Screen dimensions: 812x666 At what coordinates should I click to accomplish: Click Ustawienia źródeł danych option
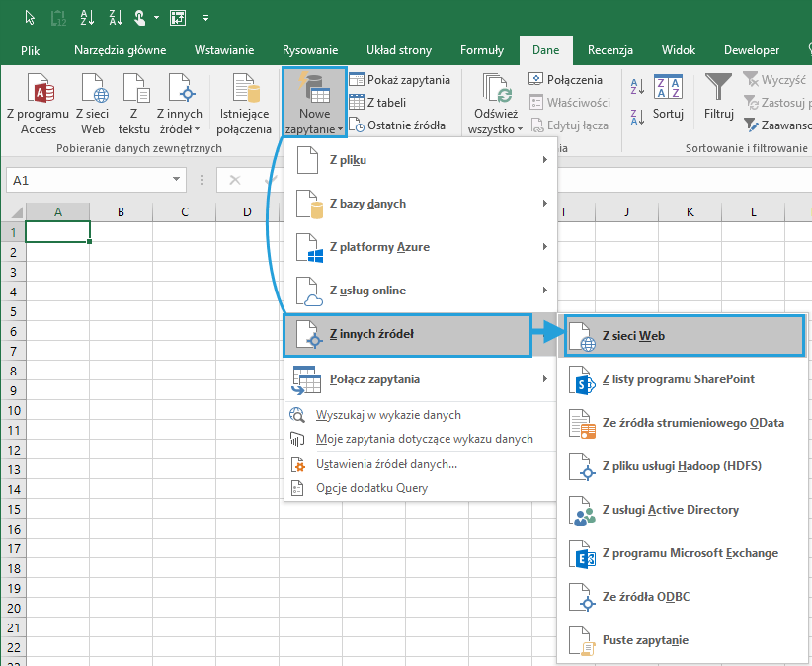pos(386,464)
